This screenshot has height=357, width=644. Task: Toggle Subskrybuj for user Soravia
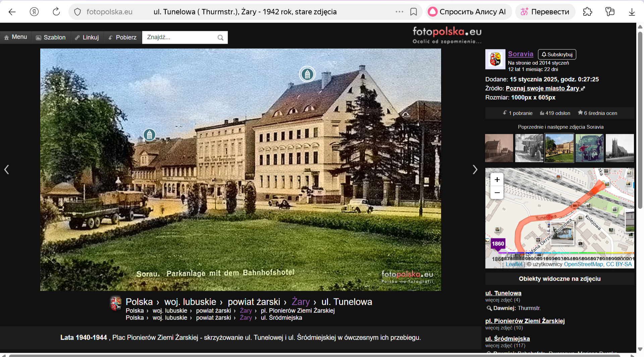pyautogui.click(x=557, y=54)
